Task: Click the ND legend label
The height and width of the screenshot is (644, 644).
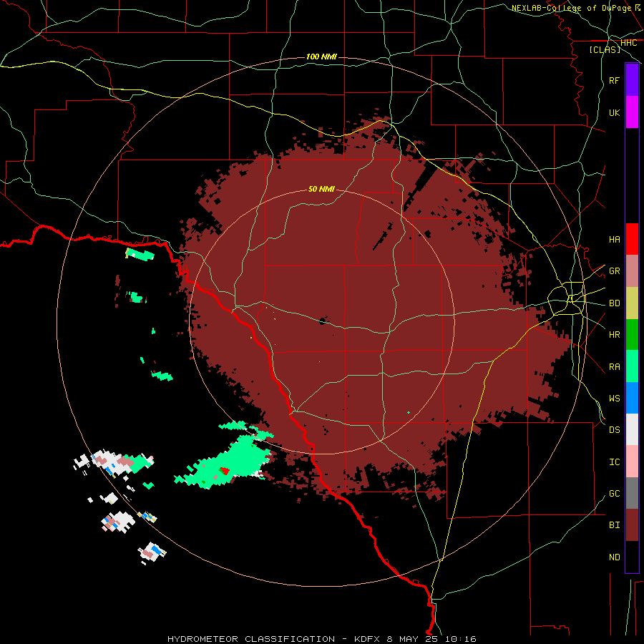Action: click(x=615, y=557)
